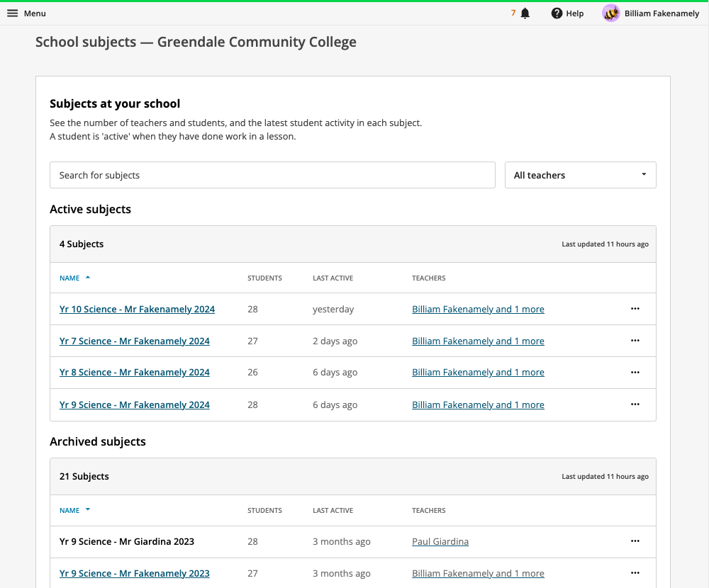Click the 21 Subjects count label
The height and width of the screenshot is (588, 709).
84,476
